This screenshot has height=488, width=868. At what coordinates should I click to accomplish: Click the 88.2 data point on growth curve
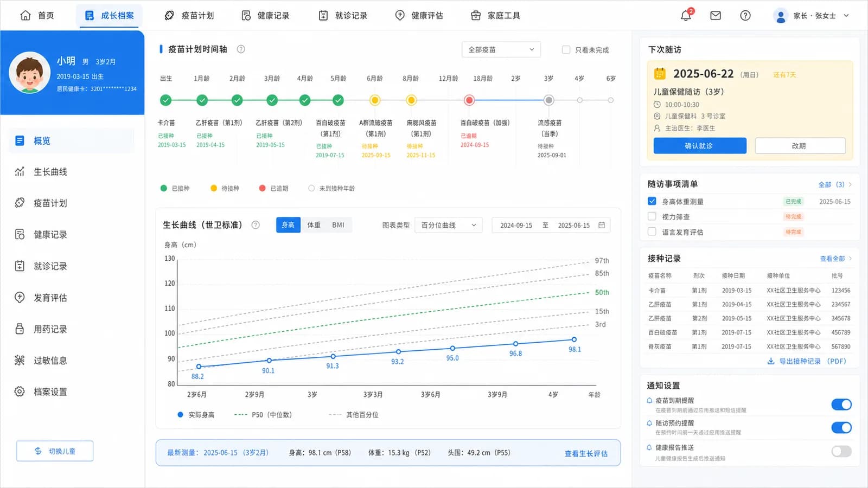tap(199, 367)
